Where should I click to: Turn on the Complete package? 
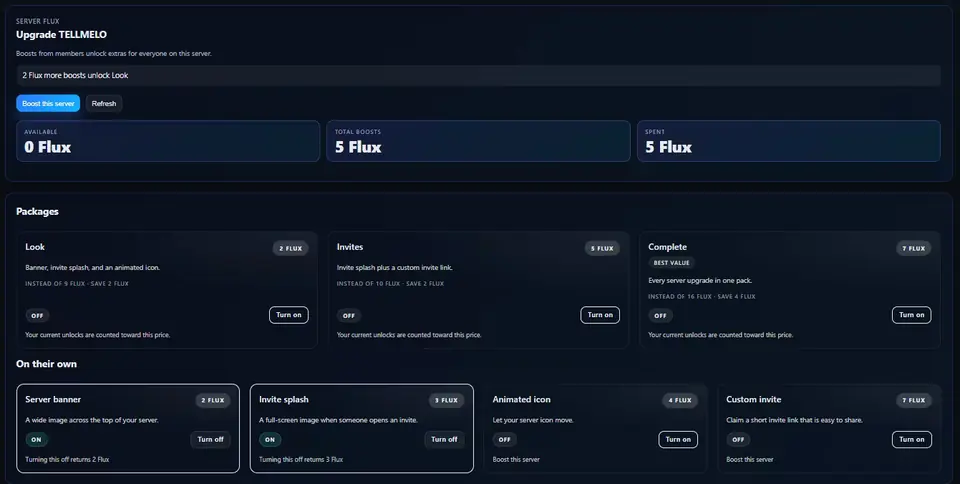tap(912, 315)
